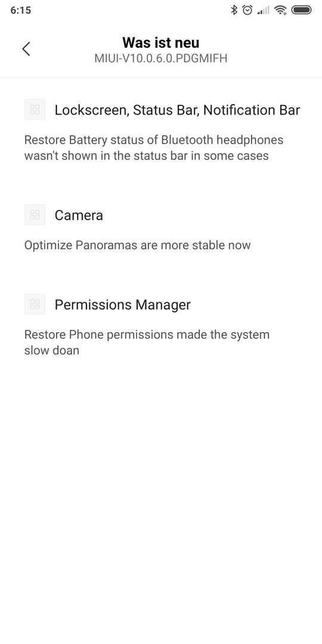Screen dimensions: 322x644
Task: Tap the MIUI-V10.0.6.0.PDGMIFH version label
Action: click(x=161, y=58)
